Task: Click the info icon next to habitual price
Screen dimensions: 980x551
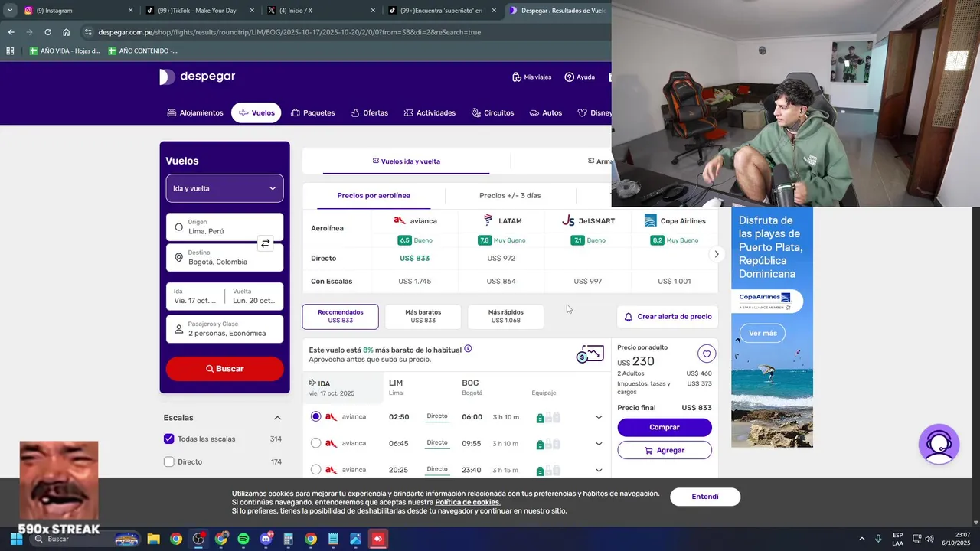Action: click(x=468, y=349)
